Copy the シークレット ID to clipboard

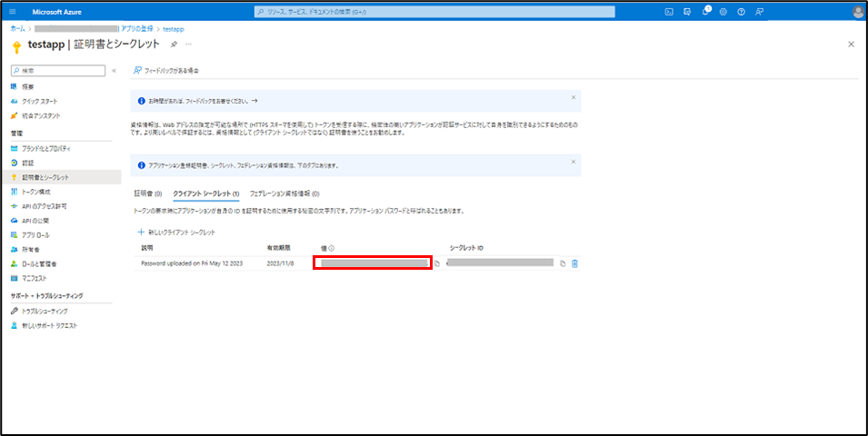[x=563, y=264]
